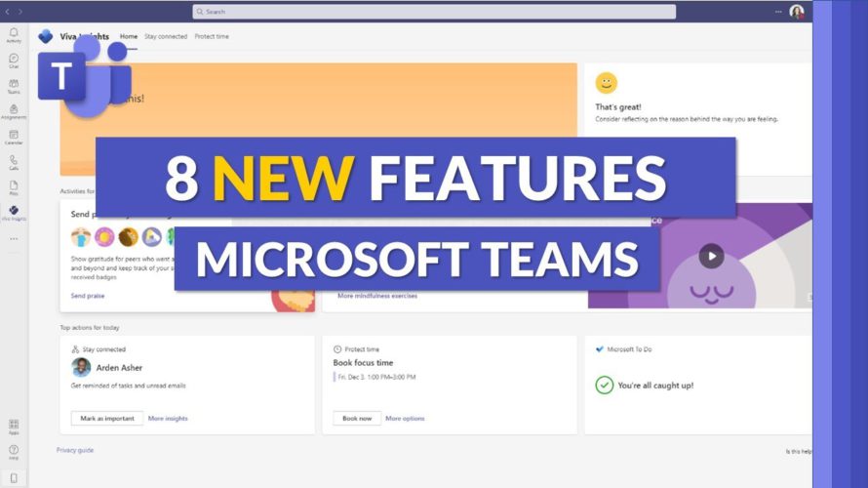This screenshot has width=868, height=488.
Task: Go to Teams in the sidebar
Action: (x=14, y=87)
